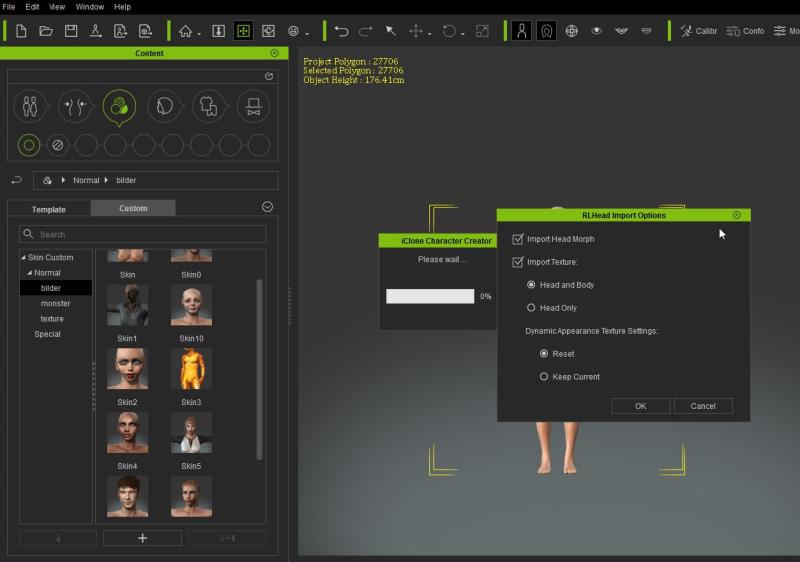
Task: Open the dropdown arrow beside Custom tab
Action: (x=267, y=207)
